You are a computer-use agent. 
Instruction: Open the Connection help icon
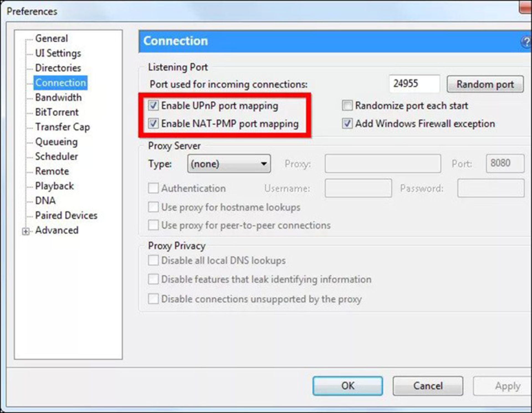(x=526, y=41)
